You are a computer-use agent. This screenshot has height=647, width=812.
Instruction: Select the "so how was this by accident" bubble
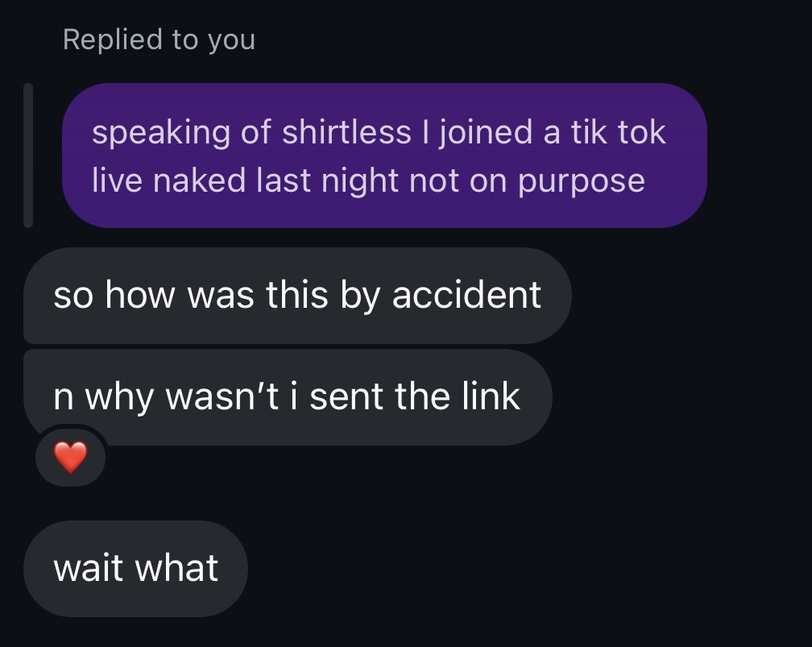(296, 296)
